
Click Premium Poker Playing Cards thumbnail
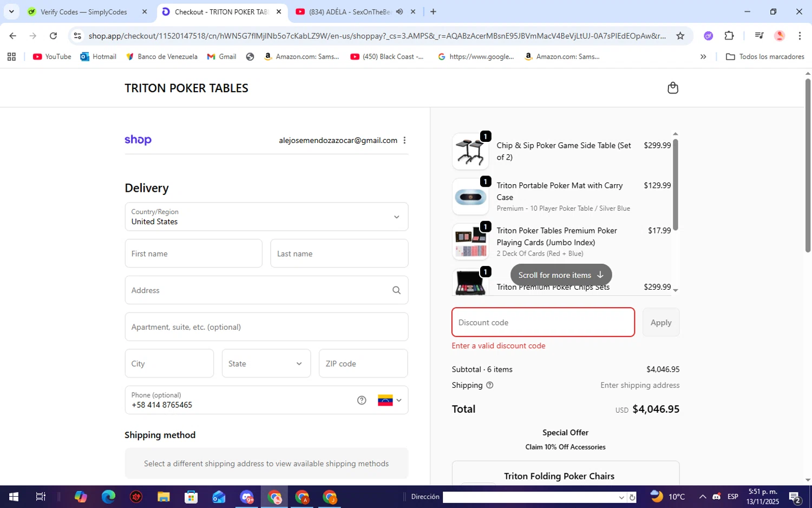470,242
